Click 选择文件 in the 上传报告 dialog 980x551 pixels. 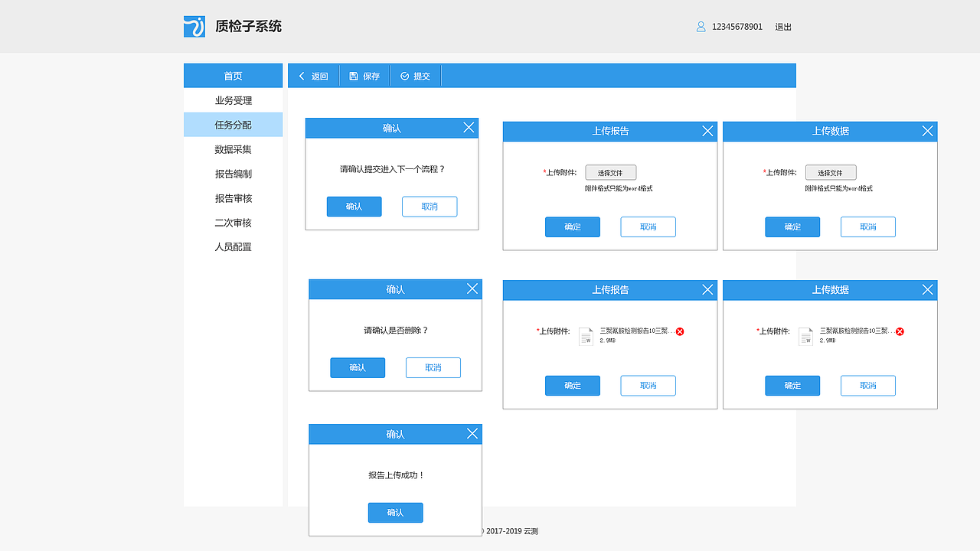610,172
